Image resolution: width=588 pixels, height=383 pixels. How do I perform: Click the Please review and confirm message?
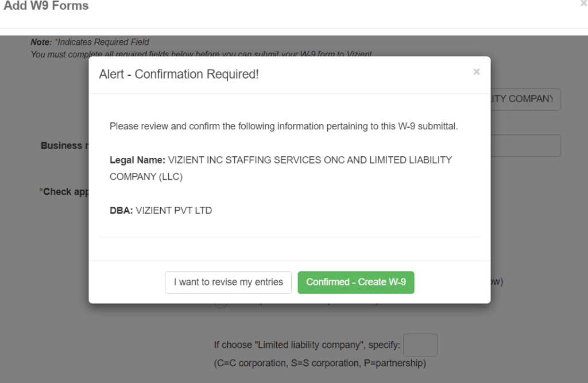coord(283,126)
